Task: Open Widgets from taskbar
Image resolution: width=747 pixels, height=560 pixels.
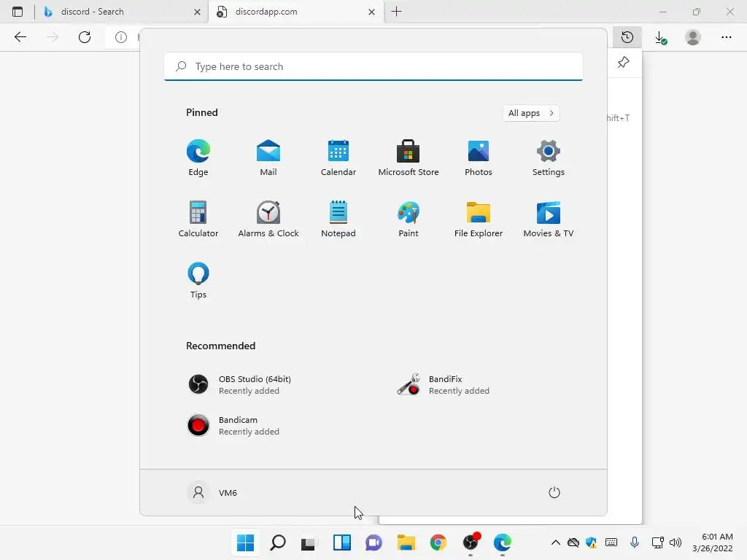Action: pyautogui.click(x=342, y=542)
